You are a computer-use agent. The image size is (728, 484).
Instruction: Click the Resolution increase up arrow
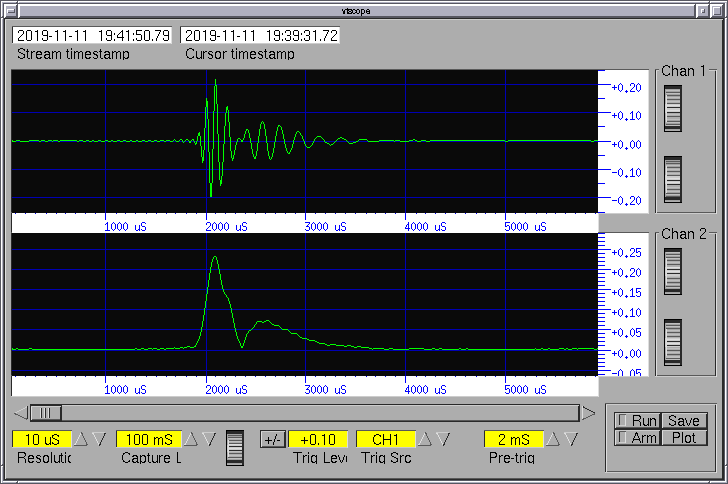click(x=83, y=439)
